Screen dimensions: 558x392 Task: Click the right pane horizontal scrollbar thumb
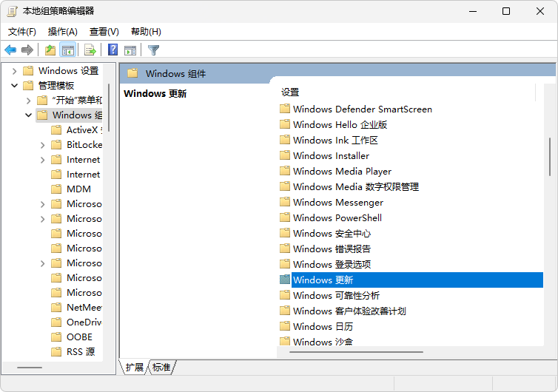[356, 352]
